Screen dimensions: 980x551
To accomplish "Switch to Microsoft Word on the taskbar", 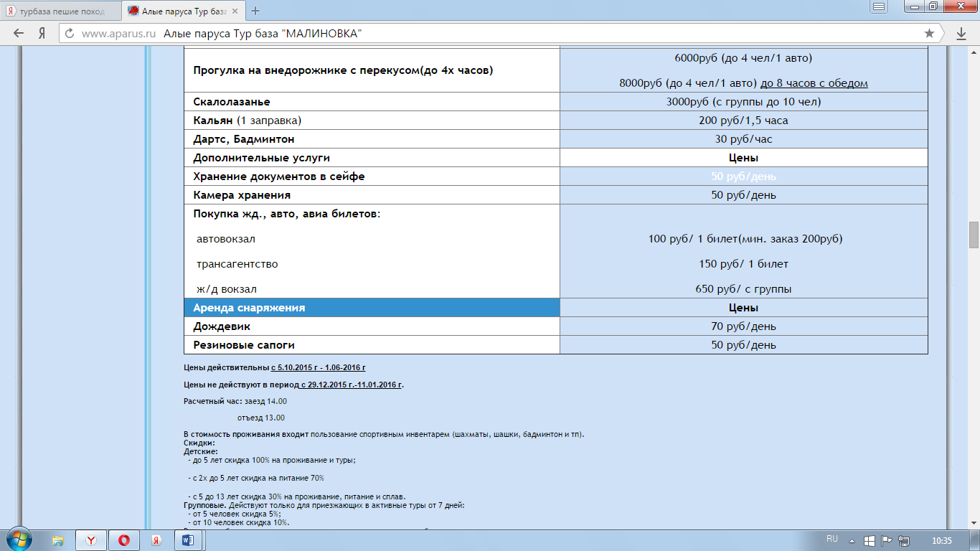I will point(187,540).
